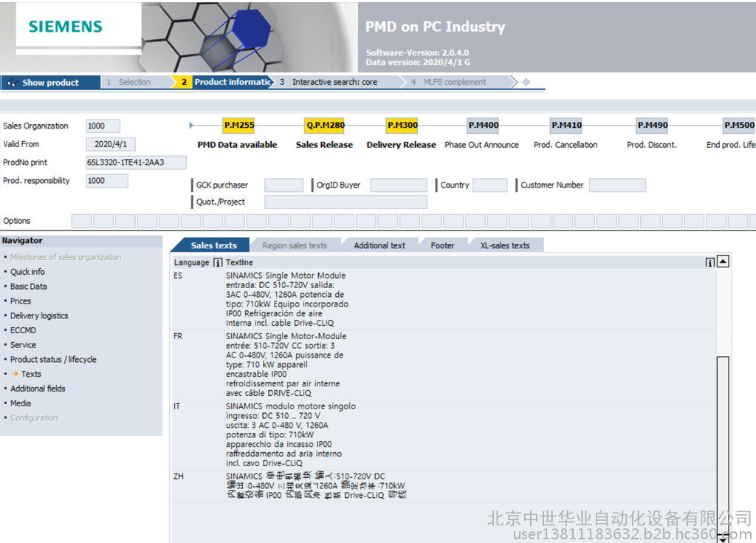Viewport: 756px width, 543px height.
Task: Click the GCK purchaser input field
Action: pos(284,185)
